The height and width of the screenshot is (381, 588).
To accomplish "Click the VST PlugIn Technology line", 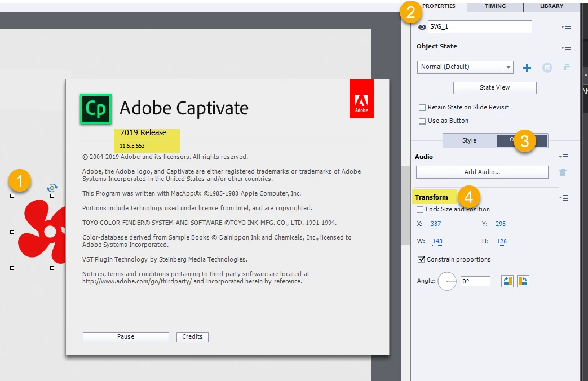I will (x=165, y=259).
